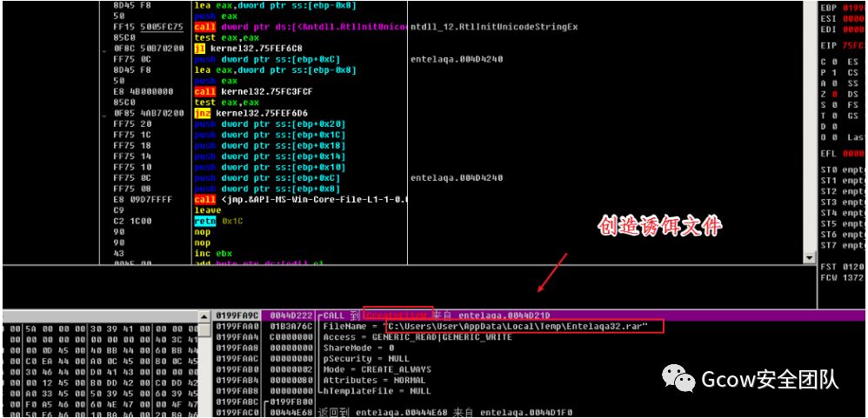Select stack address 0199FABC

click(237, 402)
